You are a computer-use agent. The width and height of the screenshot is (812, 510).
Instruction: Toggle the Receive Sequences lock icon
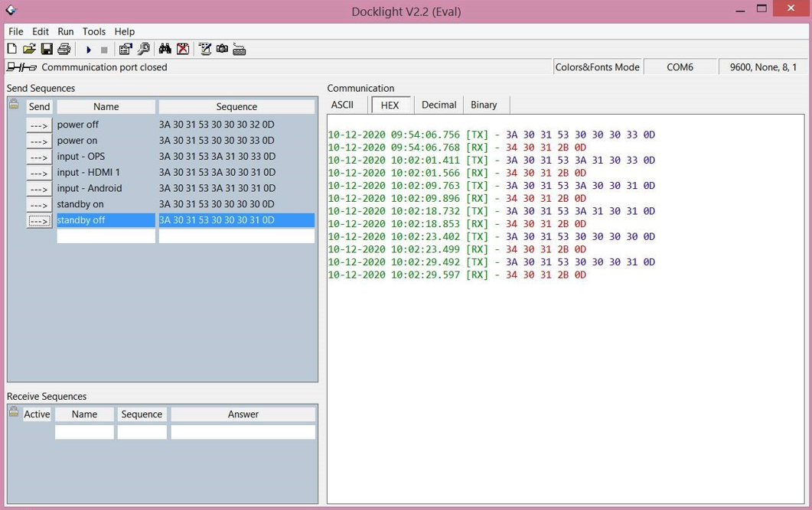[x=14, y=412]
